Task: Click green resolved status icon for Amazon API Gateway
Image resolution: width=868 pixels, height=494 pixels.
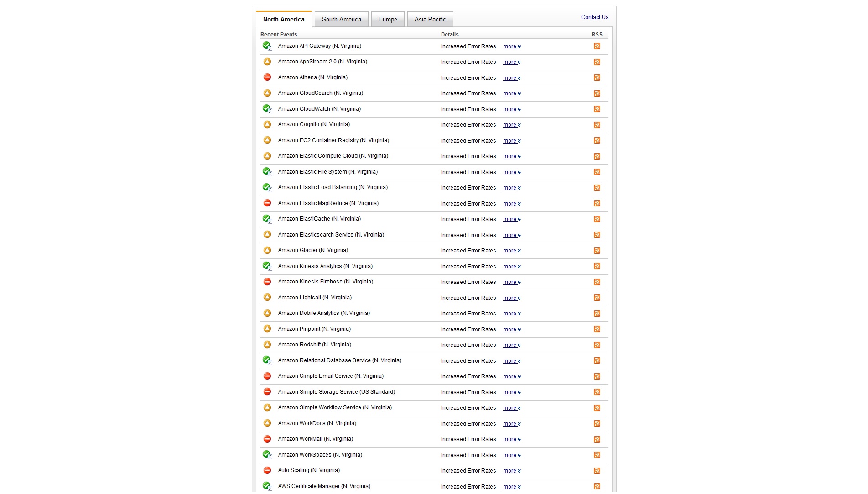Action: coord(267,46)
